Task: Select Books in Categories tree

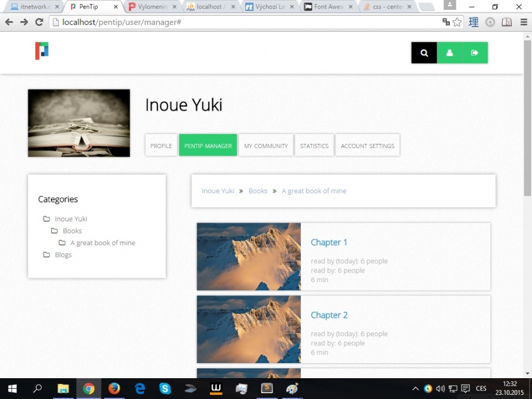Action: pyautogui.click(x=72, y=231)
